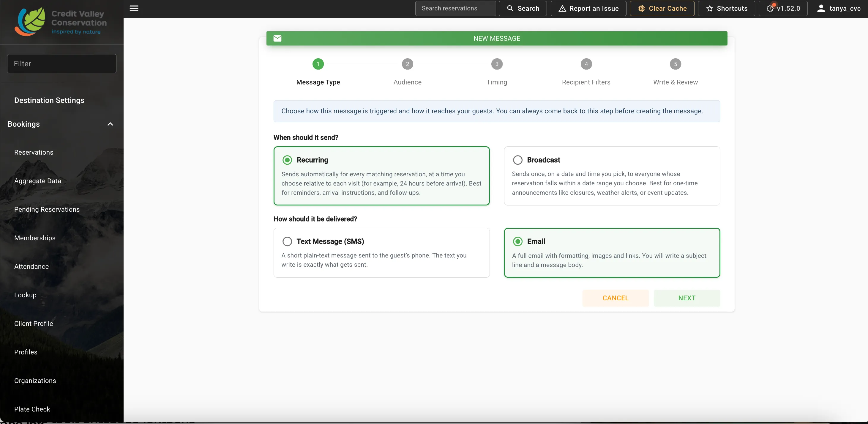Focus the Search reservations field
868x424 pixels.
[455, 8]
